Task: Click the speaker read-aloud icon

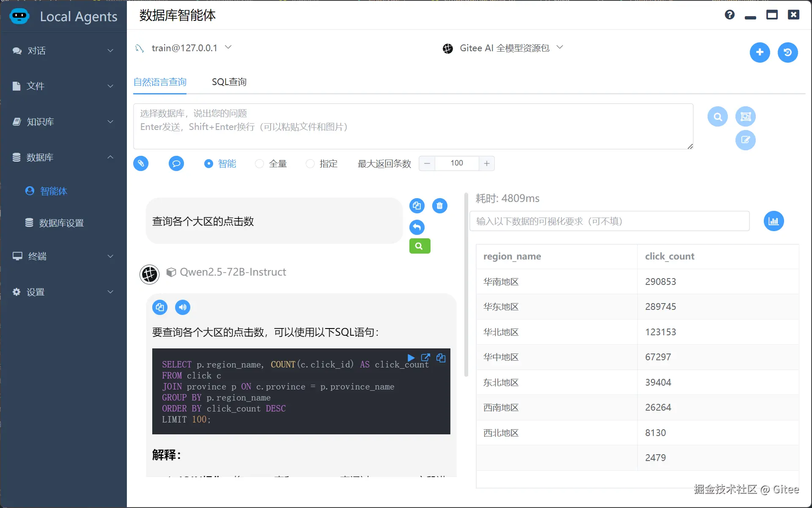Action: pyautogui.click(x=183, y=307)
